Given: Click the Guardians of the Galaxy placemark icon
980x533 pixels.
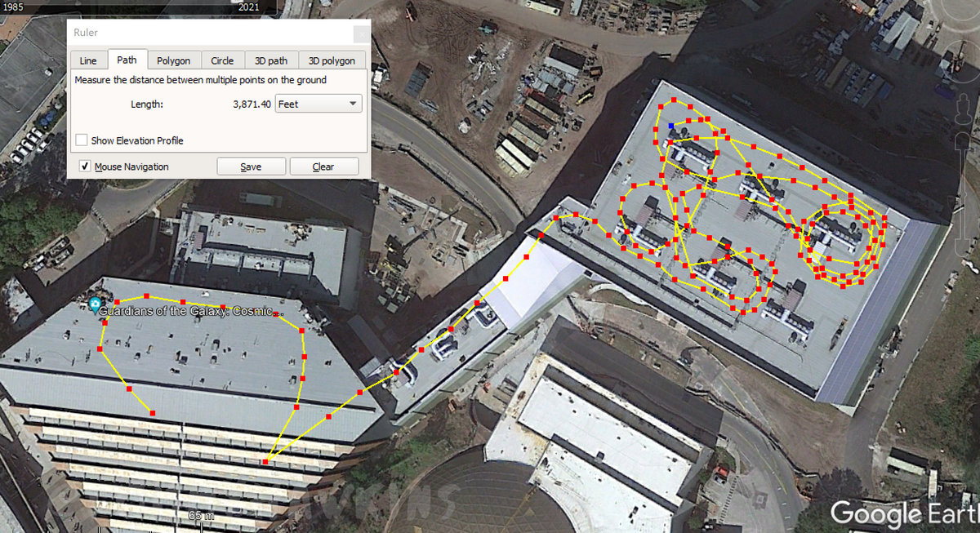Looking at the screenshot, I should point(96,305).
